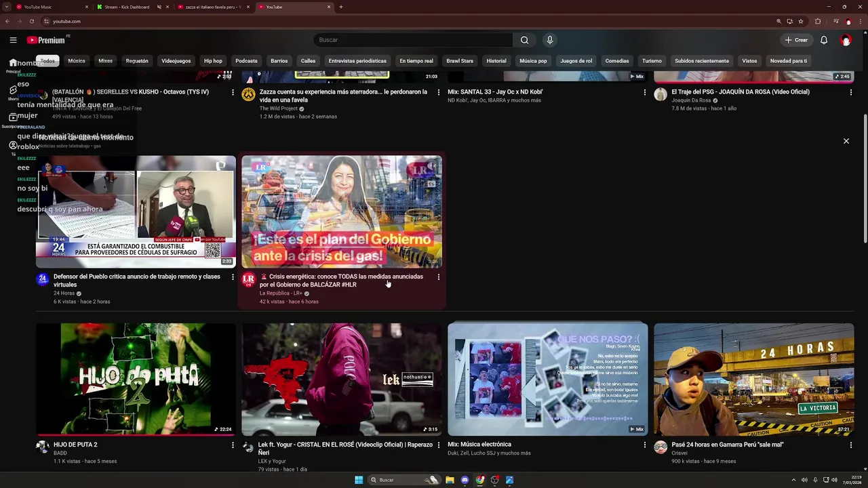This screenshot has height=488, width=868.
Task: Open Gamarra 24 HORAS video thumbnail
Action: click(x=754, y=379)
